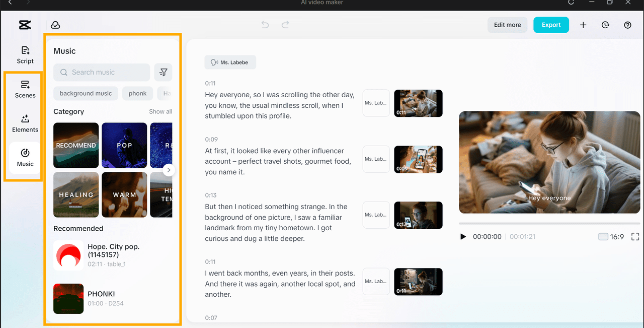Viewport: 644px width, 328px height.
Task: Switch to the Scenes panel
Action: click(25, 89)
